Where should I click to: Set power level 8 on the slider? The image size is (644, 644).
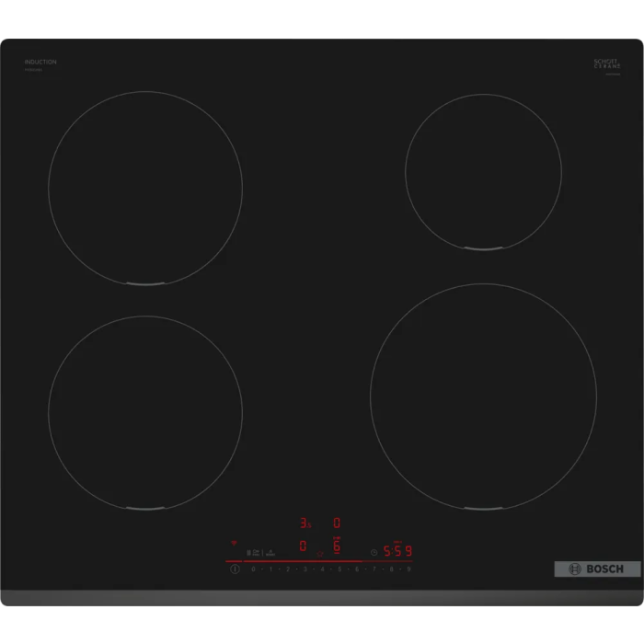click(x=391, y=569)
